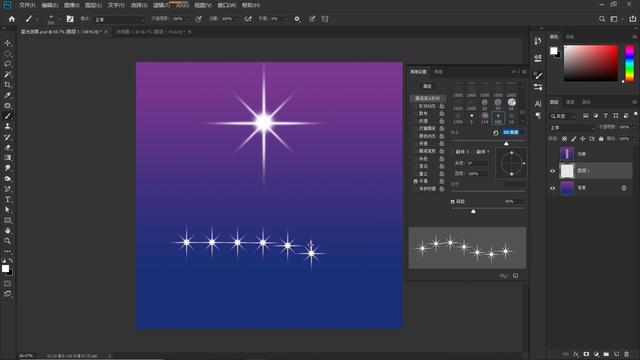Click the delete layer trash icon
The height and width of the screenshot is (360, 640).
[627, 354]
